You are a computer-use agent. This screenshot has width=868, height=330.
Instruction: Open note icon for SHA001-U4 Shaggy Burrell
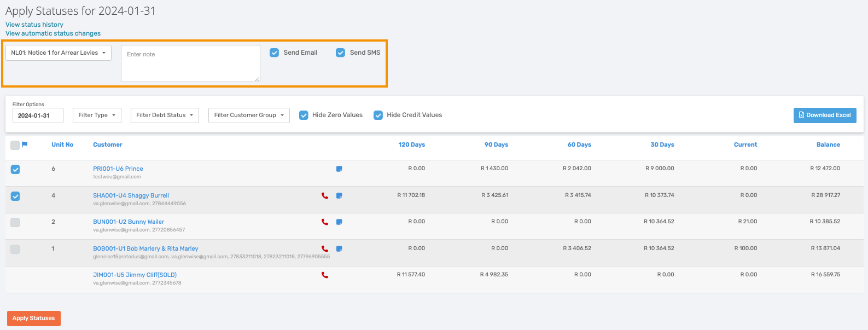coord(339,195)
